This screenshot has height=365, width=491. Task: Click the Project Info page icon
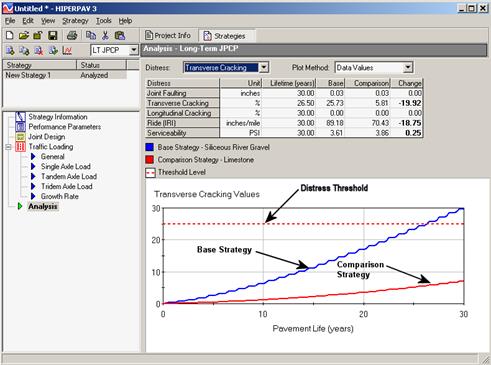[149, 35]
